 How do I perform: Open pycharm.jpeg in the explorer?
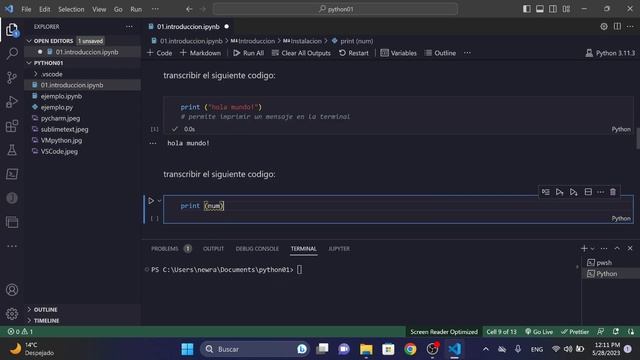(60, 118)
